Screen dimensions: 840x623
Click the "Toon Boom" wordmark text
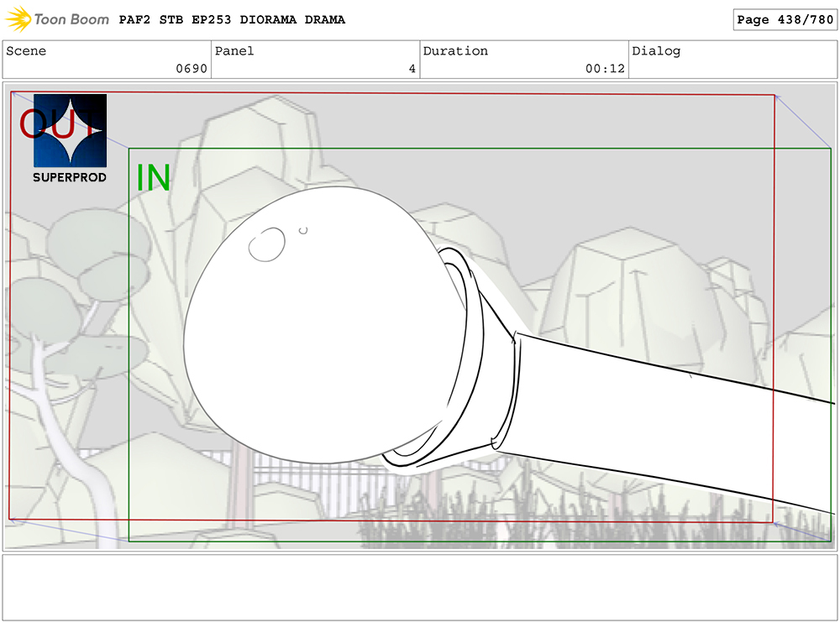point(71,20)
